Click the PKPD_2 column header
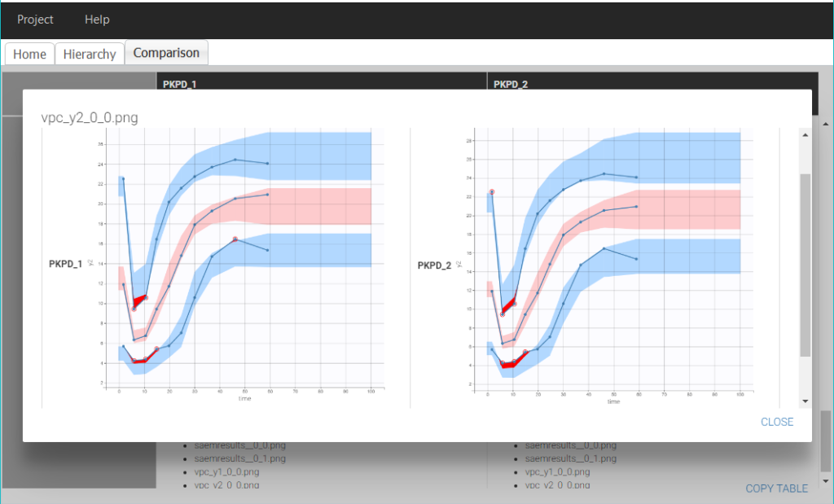 pos(511,83)
